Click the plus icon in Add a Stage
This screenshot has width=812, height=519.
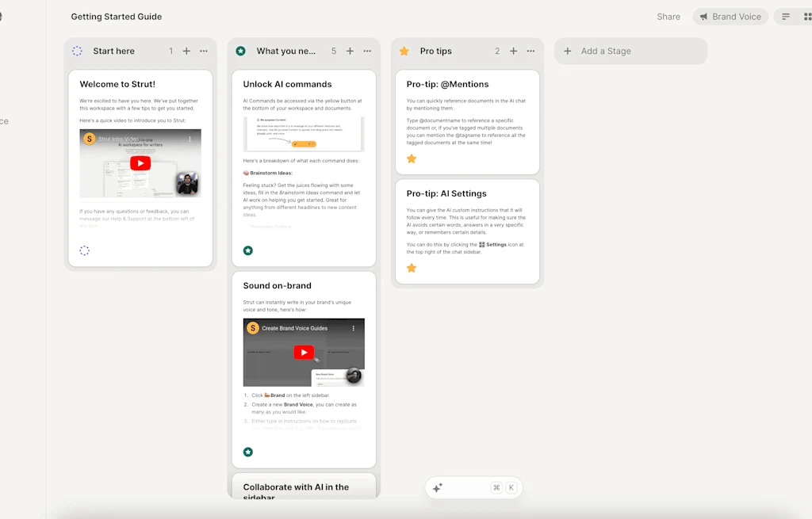pos(568,51)
